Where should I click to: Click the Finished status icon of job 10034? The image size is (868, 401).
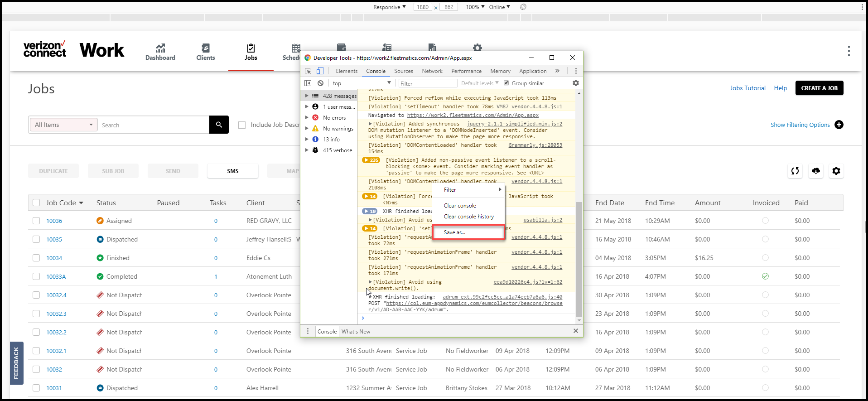100,258
